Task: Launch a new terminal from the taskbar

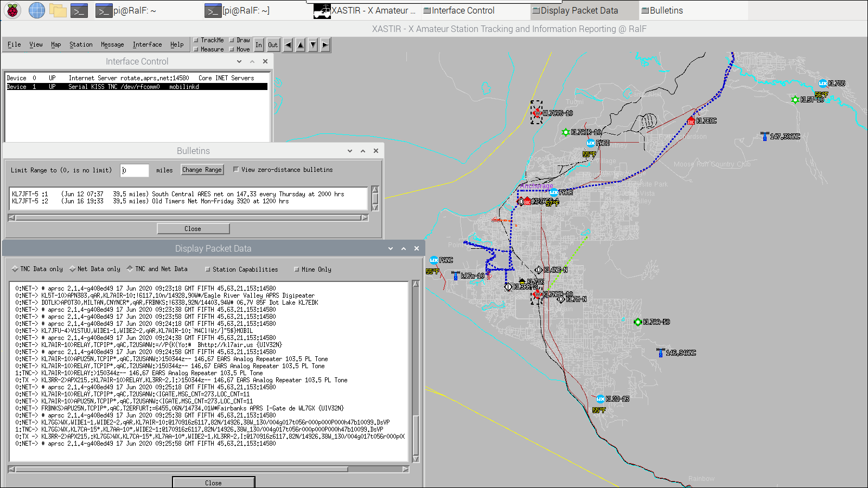Action: click(79, 10)
